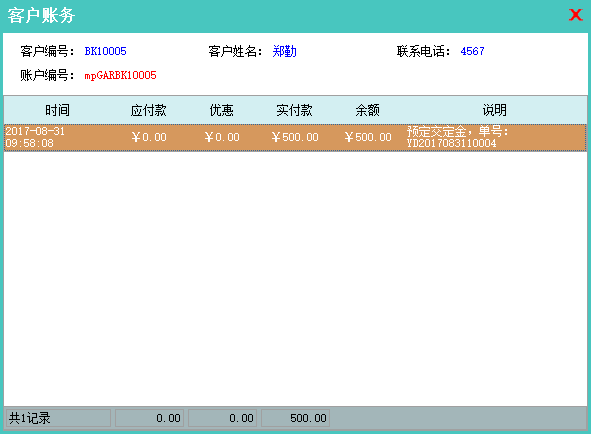Click the 优惠 column header
This screenshot has height=434, width=591.
pos(222,110)
